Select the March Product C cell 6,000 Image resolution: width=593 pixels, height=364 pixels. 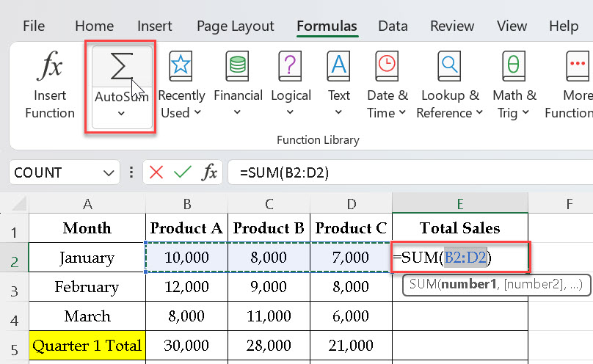[x=352, y=316]
